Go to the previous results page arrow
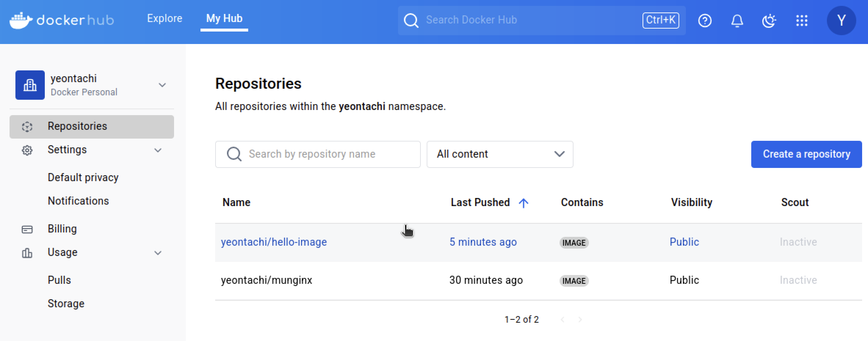 (563, 320)
